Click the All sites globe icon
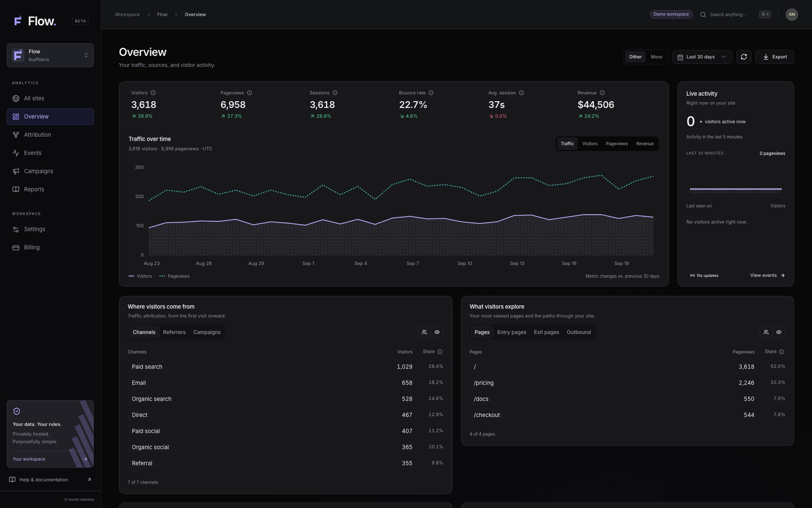Viewport: 812px width, 508px height. (16, 98)
